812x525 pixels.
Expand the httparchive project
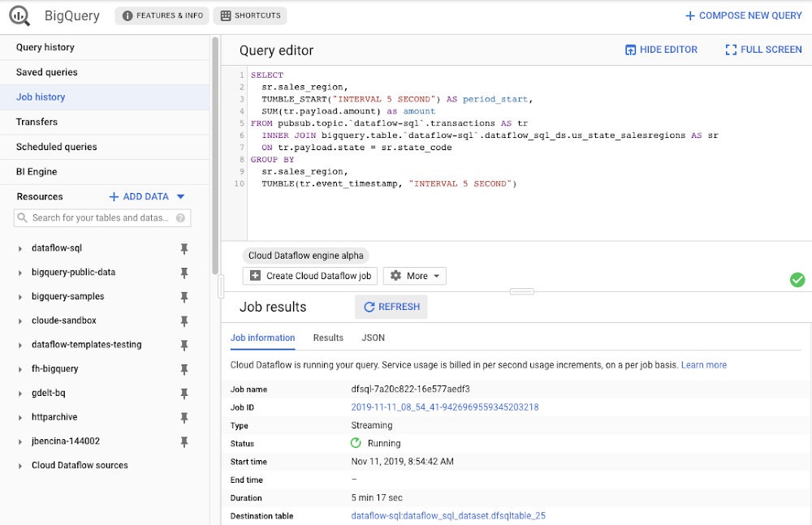coord(20,417)
